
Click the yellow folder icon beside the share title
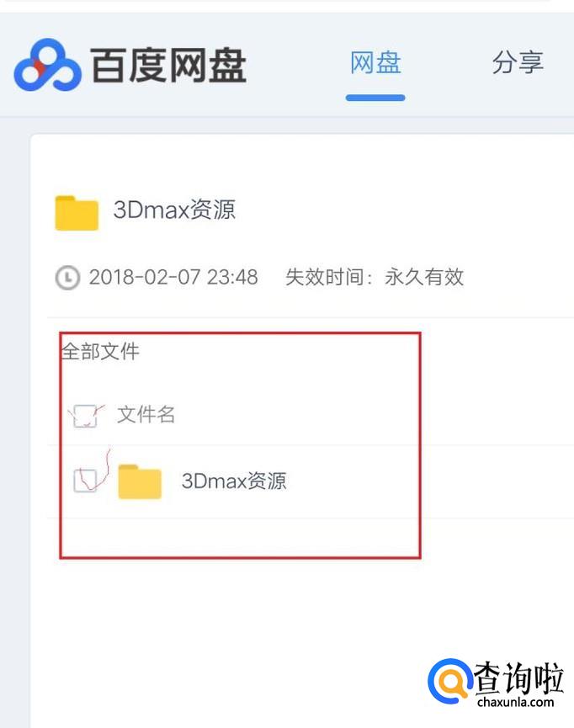pos(77,213)
